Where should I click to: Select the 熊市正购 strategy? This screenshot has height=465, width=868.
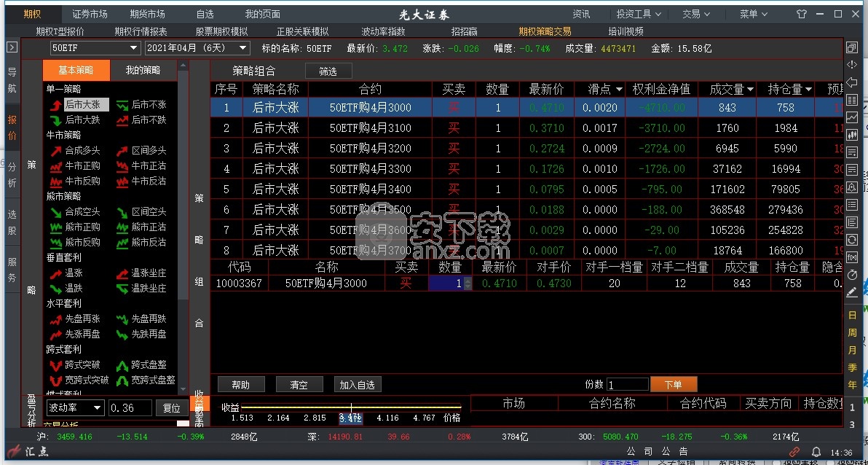(x=75, y=227)
